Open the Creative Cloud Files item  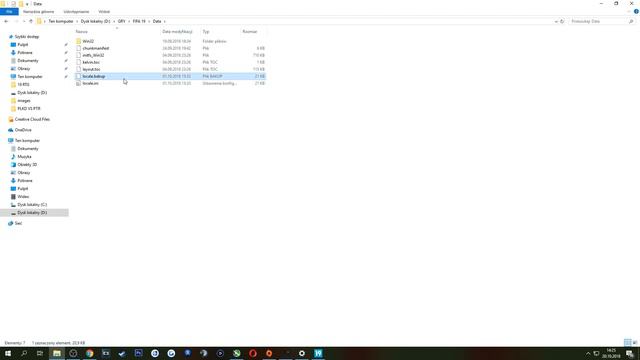[32, 119]
